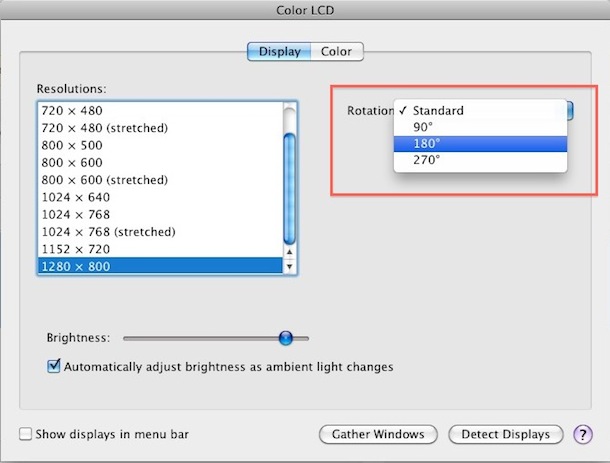Image resolution: width=610 pixels, height=463 pixels.
Task: Choose 270° rotation option
Action: [x=480, y=160]
